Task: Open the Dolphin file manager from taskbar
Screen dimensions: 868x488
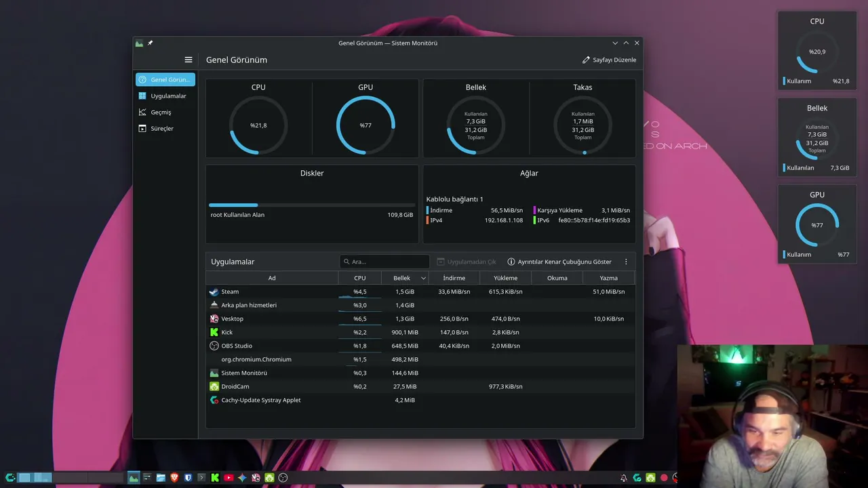Action: coord(161,478)
